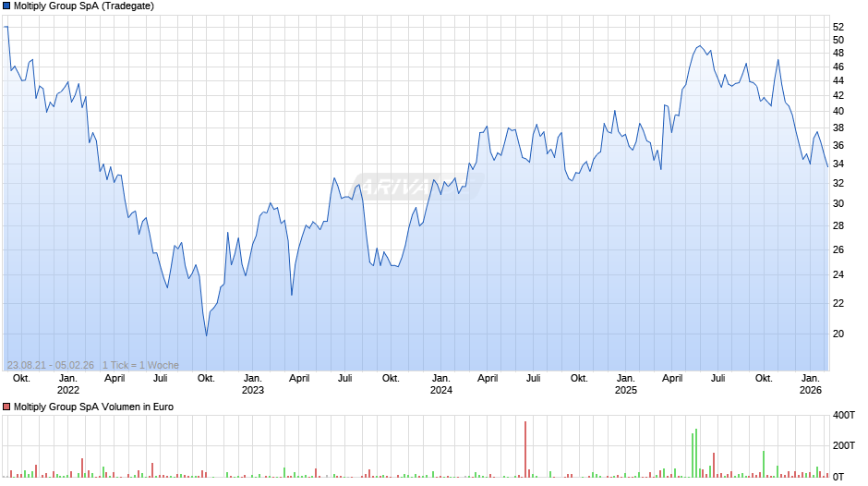Click the 'Jan. 2024' time axis label

point(441,384)
